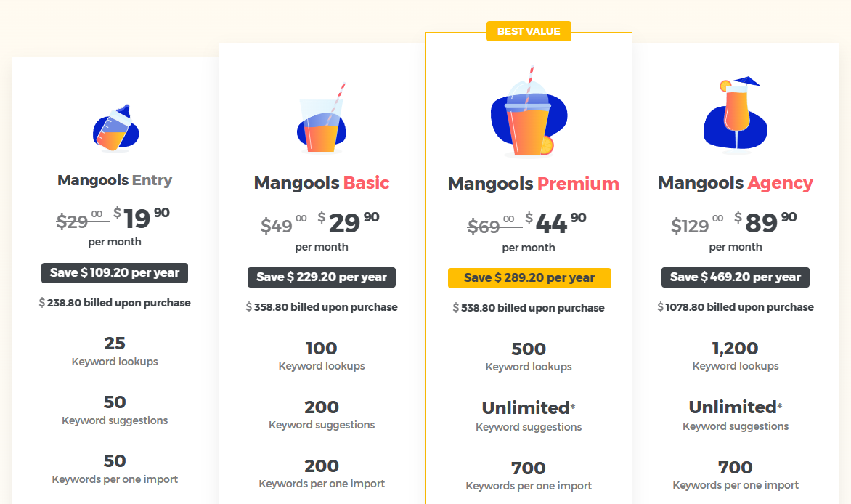The image size is (851, 504).
Task: Click the Save $469.20 per year badge
Action: [736, 277]
